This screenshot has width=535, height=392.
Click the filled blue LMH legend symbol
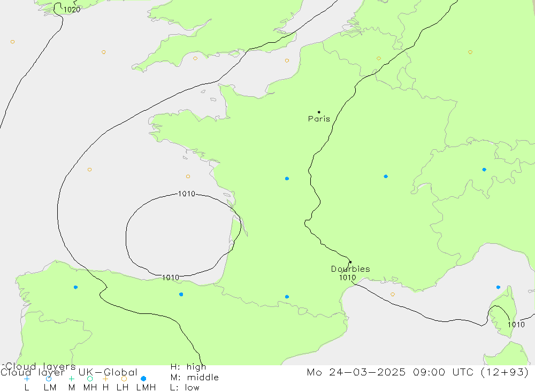143,379
